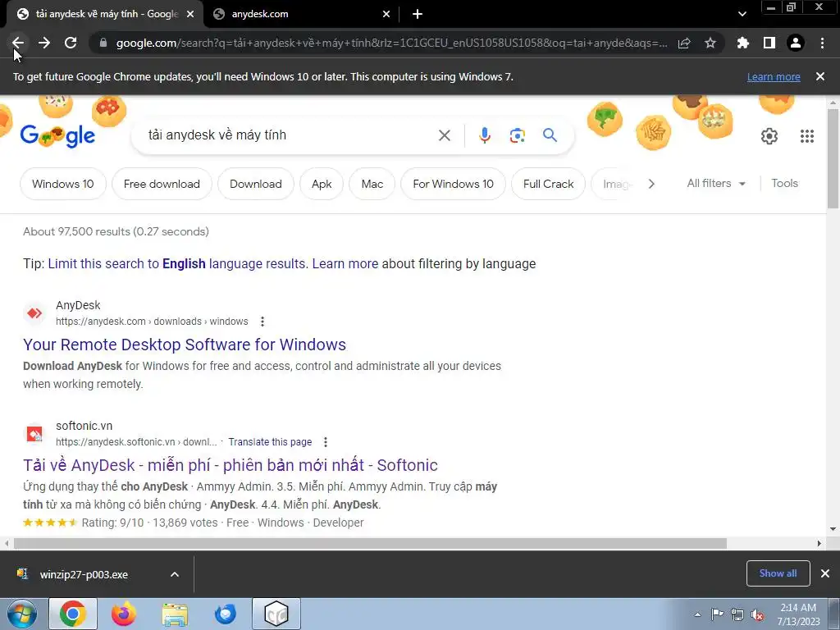Select the Download filter chip
This screenshot has width=840, height=630.
pos(256,184)
